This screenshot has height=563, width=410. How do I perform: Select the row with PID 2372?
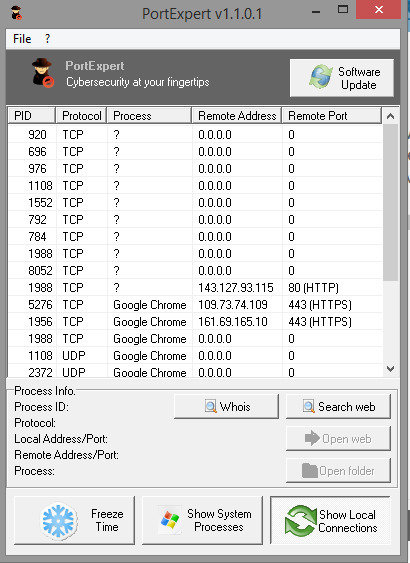(x=195, y=372)
